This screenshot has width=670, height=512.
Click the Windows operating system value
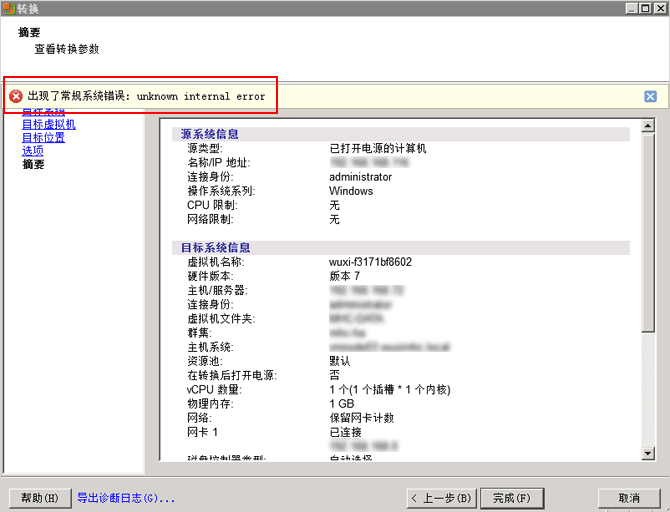pos(351,191)
